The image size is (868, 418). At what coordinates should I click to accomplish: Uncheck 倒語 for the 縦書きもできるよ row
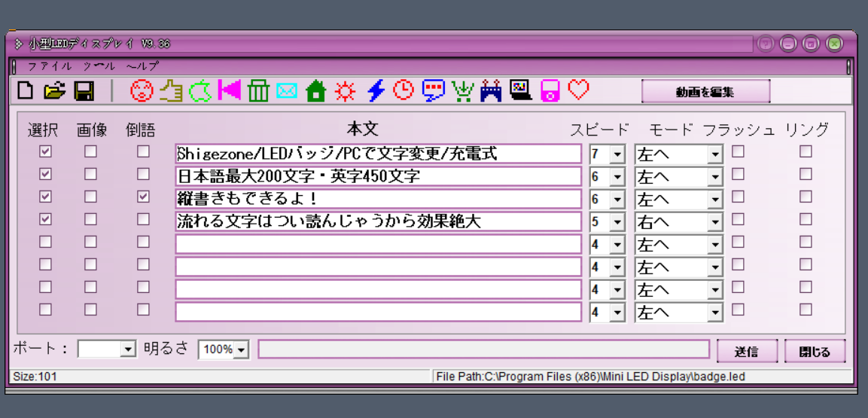[143, 197]
